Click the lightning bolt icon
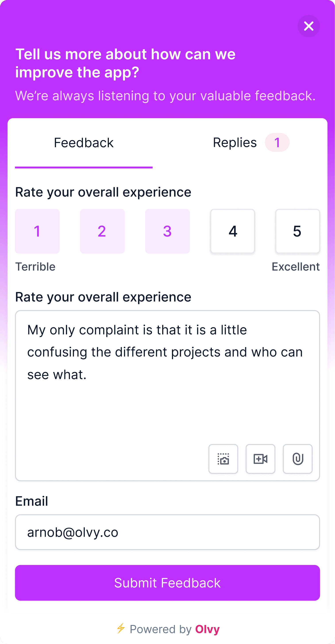 click(x=121, y=628)
